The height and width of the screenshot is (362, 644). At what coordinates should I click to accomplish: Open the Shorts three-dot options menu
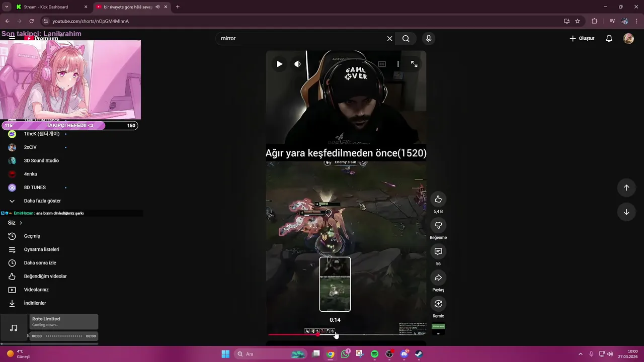(x=398, y=64)
